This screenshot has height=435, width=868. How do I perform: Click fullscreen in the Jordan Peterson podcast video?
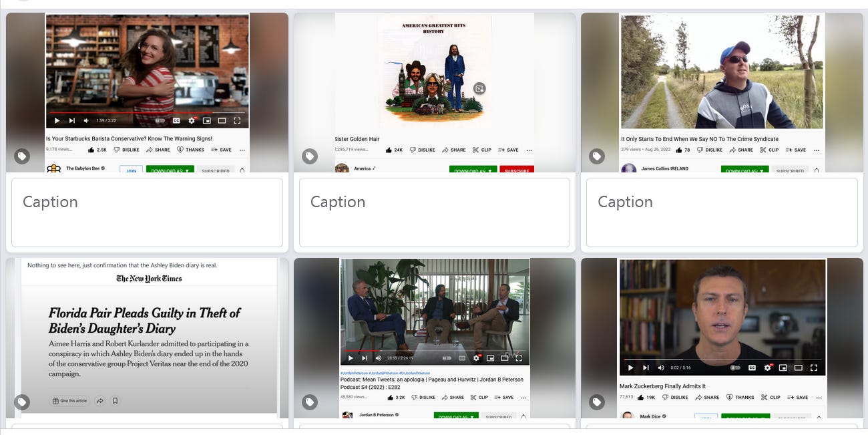click(x=519, y=358)
